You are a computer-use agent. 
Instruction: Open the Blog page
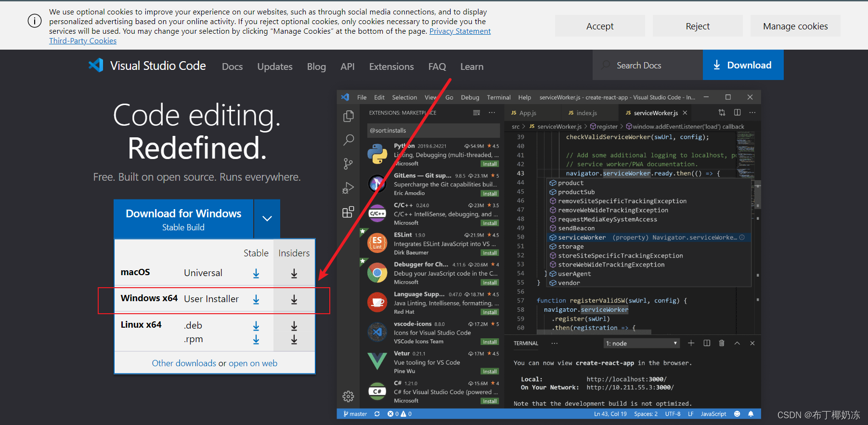click(316, 66)
